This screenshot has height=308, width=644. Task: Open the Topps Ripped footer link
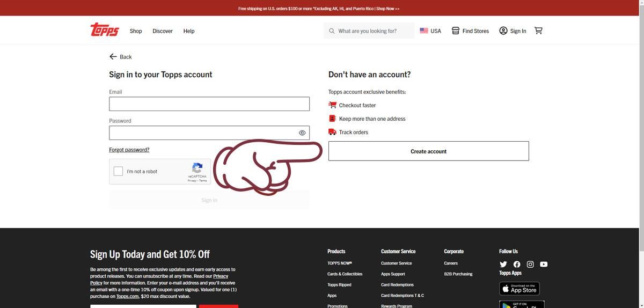pos(339,285)
